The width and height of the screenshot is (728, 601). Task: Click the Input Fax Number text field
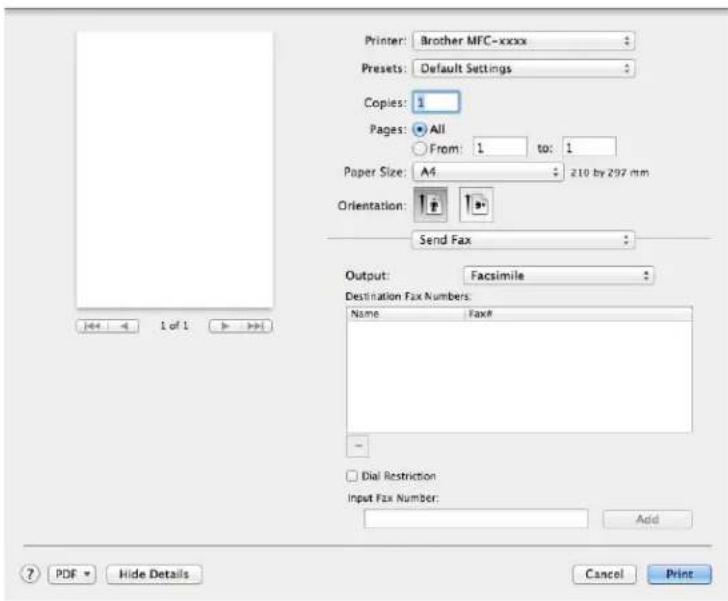[x=476, y=519]
